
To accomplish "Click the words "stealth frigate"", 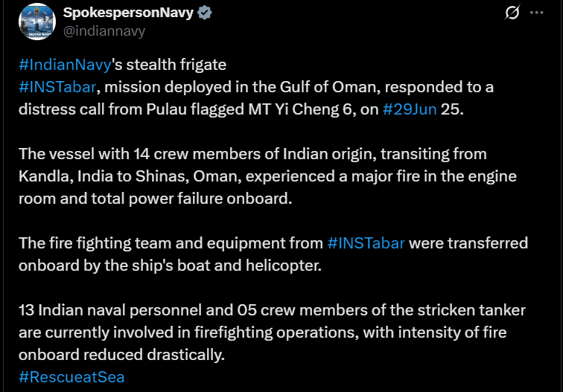I will tap(173, 65).
